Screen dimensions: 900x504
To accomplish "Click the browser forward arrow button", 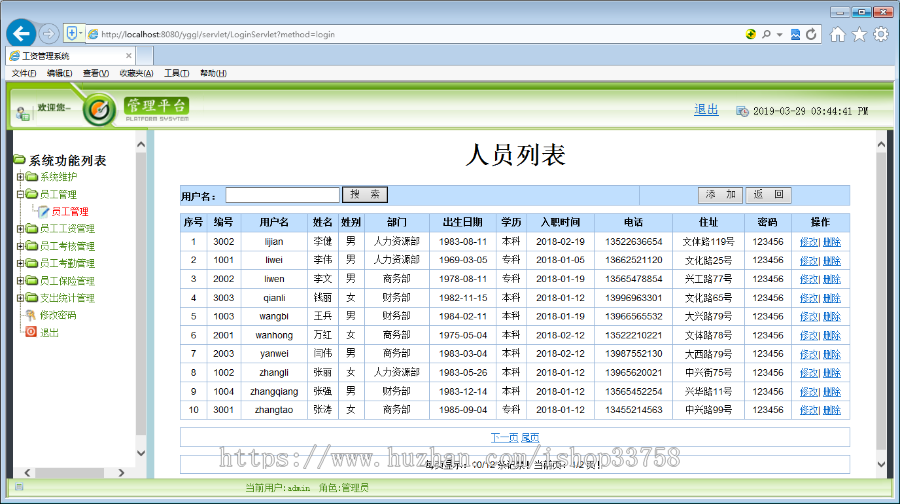I will [49, 34].
